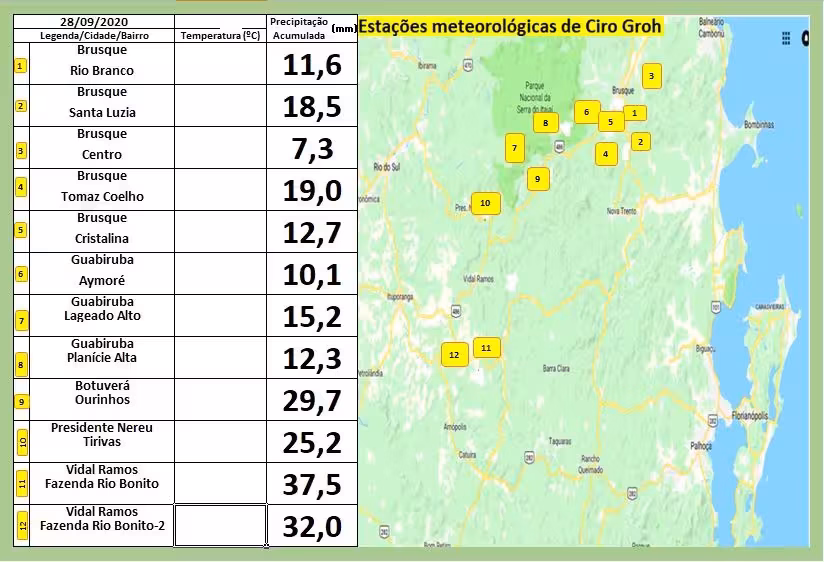Click station marker 3 on the map
Image resolution: width=824 pixels, height=562 pixels.
(x=651, y=76)
